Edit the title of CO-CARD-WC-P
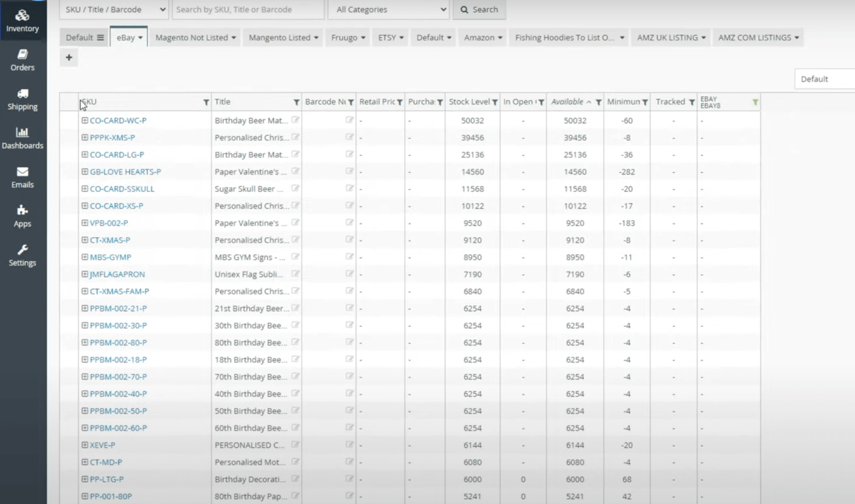 (x=296, y=120)
